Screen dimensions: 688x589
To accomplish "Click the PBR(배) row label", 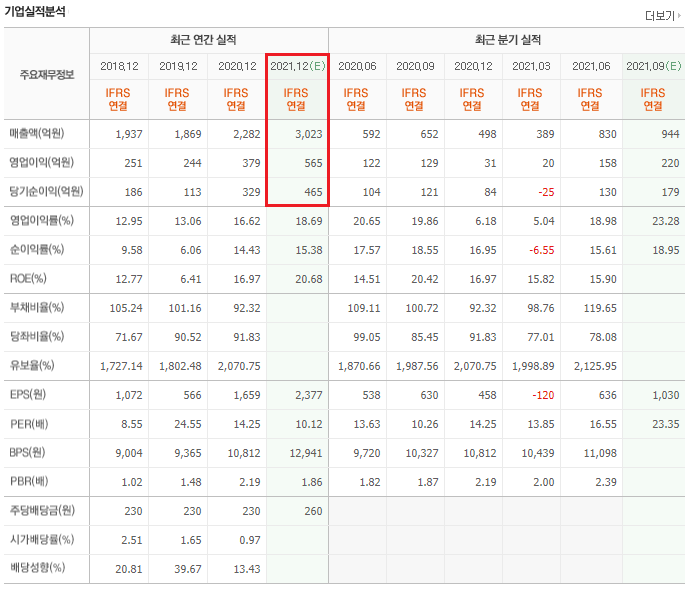I will click(x=29, y=481).
